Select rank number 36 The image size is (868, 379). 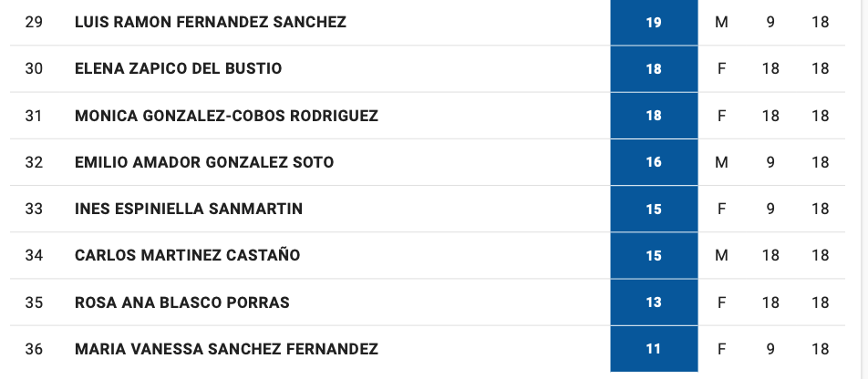(x=34, y=349)
